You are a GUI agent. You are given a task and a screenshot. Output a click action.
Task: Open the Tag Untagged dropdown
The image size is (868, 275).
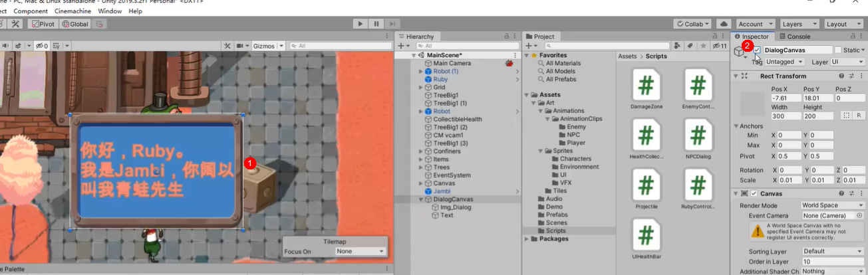click(784, 62)
